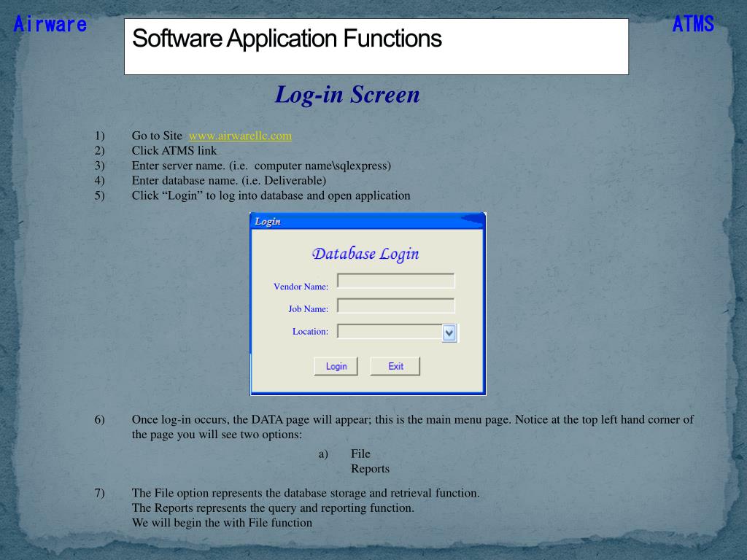This screenshot has height=560, width=747.
Task: Click 'We will begin the with File function'
Action: pyautogui.click(x=222, y=523)
